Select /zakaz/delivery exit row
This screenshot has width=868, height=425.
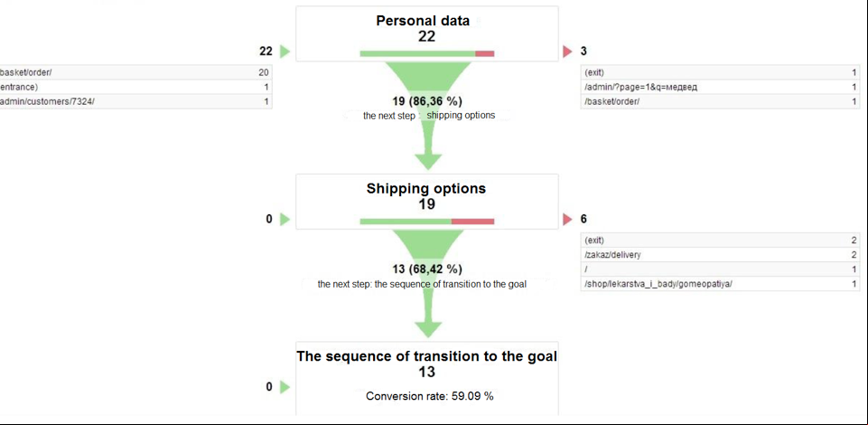tap(720, 255)
